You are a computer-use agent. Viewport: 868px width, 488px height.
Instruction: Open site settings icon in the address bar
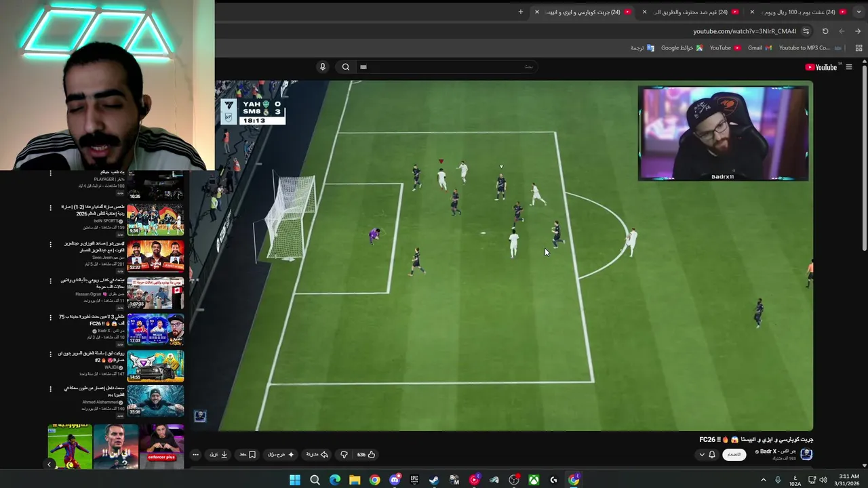[x=806, y=31]
